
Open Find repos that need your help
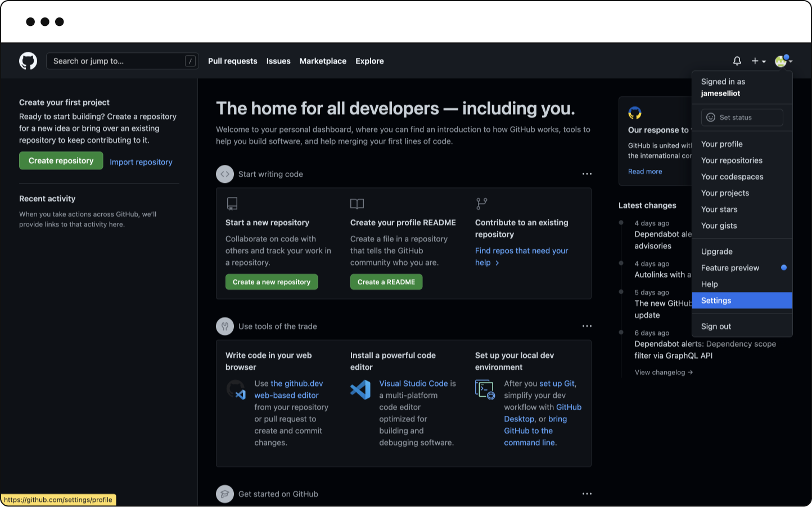[522, 257]
